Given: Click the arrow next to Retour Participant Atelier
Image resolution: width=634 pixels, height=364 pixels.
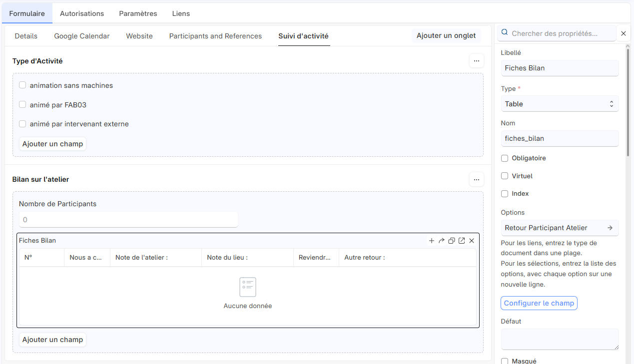Looking at the screenshot, I should (x=610, y=228).
